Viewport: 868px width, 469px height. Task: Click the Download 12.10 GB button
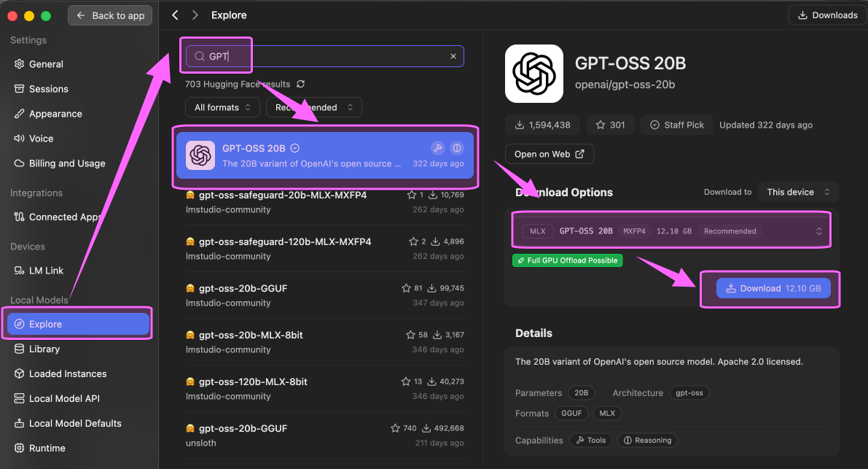[x=773, y=288]
